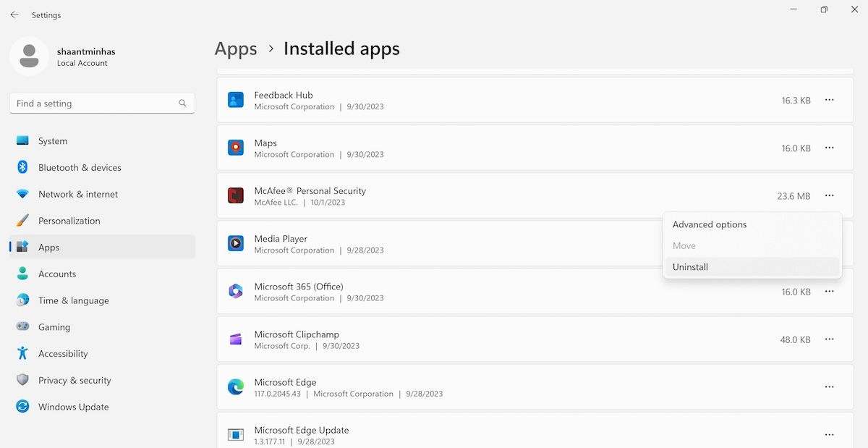The width and height of the screenshot is (868, 448).
Task: Click the McAfee Personal Security app icon
Action: (x=235, y=195)
